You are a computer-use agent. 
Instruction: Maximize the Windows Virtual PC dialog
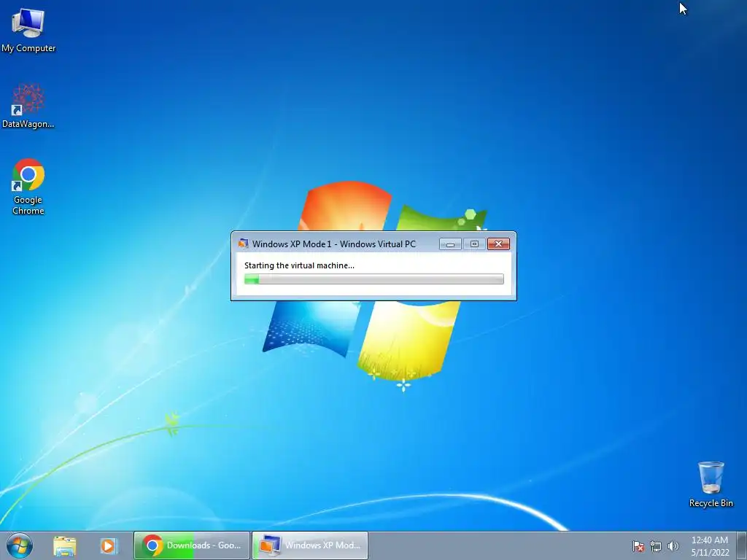pyautogui.click(x=474, y=244)
